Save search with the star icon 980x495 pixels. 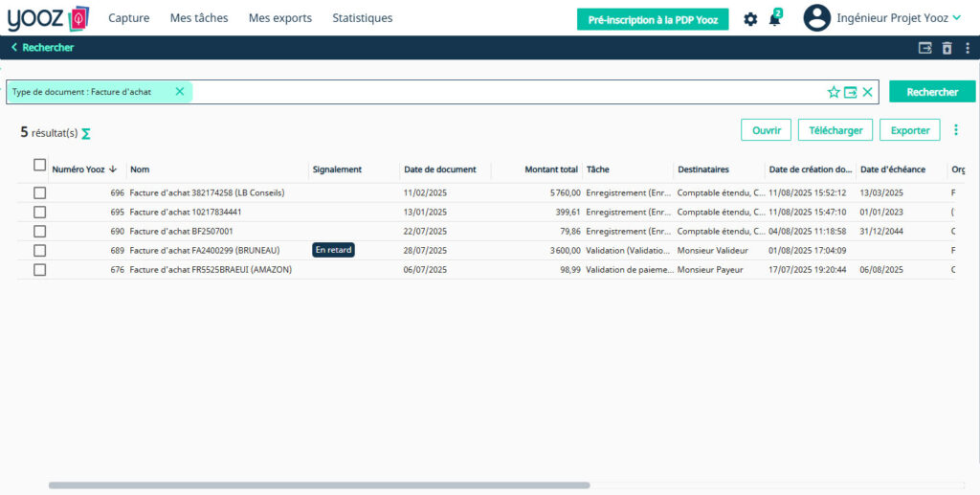tap(834, 92)
